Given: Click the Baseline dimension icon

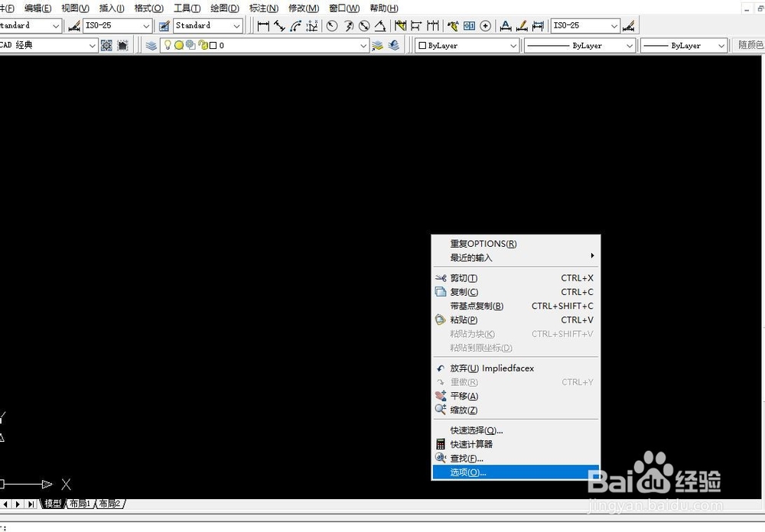Looking at the screenshot, I should click(417, 25).
